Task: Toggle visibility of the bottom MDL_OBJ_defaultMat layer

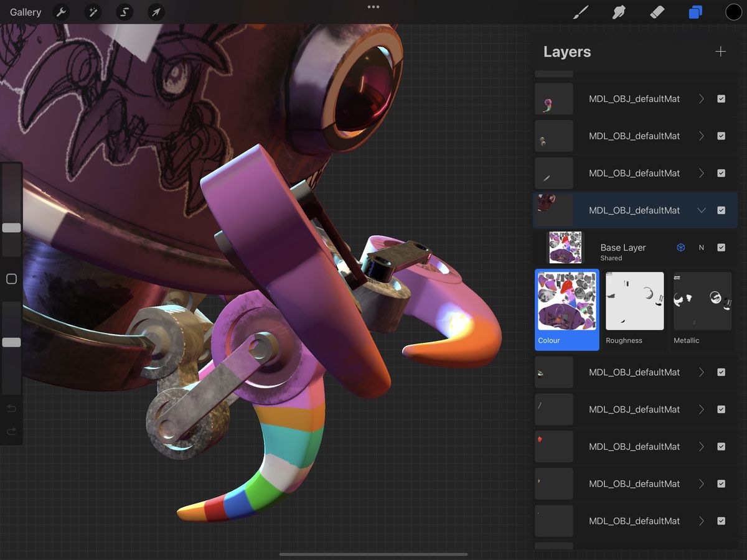Action: tap(721, 521)
